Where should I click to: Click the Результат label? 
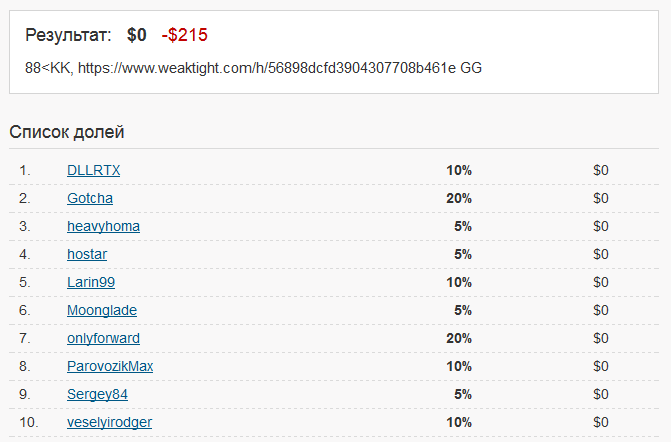[x=69, y=35]
